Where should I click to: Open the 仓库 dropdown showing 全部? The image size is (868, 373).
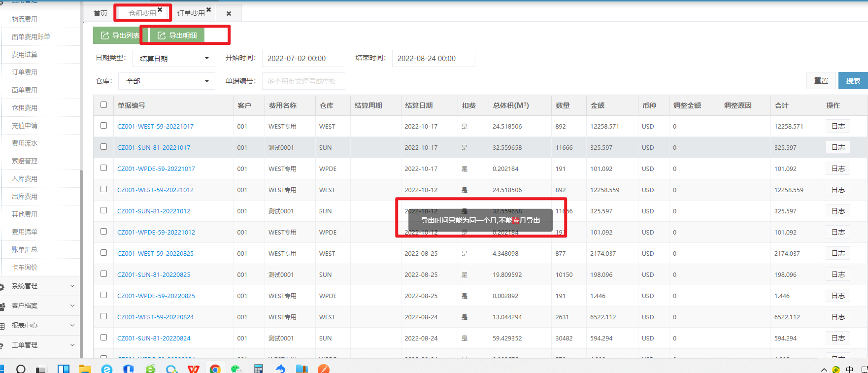(x=167, y=81)
